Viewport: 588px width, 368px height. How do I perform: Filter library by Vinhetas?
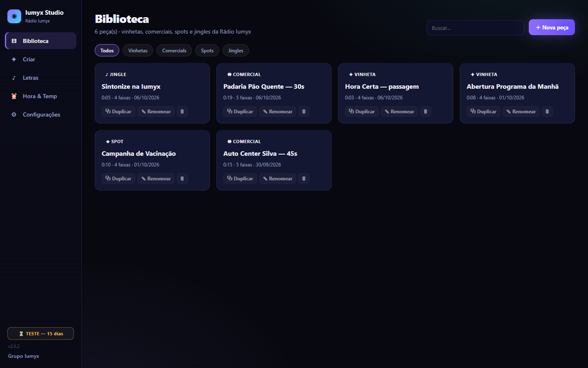[138, 50]
